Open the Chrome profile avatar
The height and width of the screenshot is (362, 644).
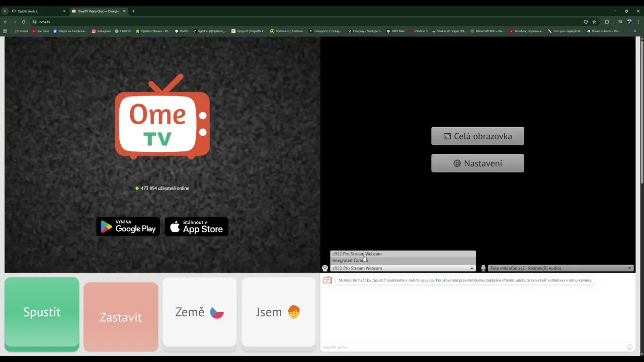click(629, 22)
